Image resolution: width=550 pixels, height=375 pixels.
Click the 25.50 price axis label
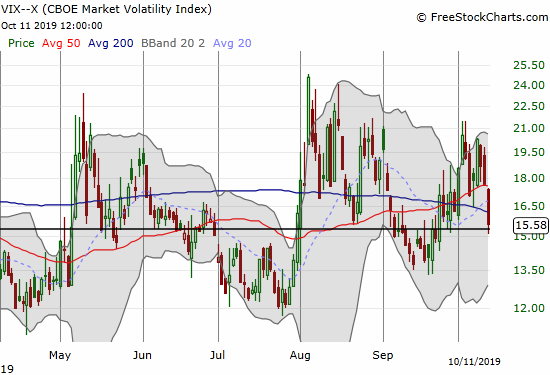[529, 65]
